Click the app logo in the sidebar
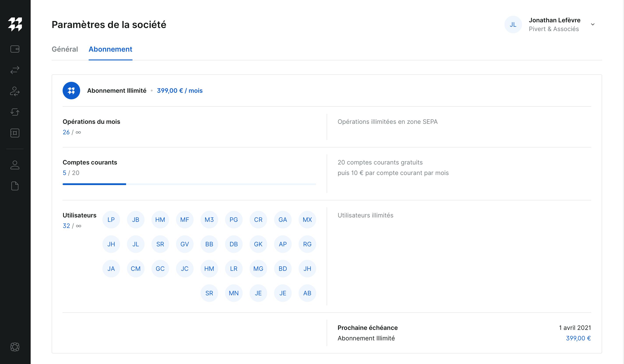The width and height of the screenshot is (624, 364). 15,24
